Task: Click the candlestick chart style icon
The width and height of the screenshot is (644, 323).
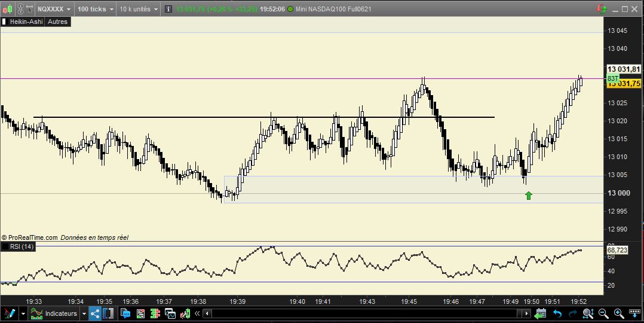Action: 7,8
